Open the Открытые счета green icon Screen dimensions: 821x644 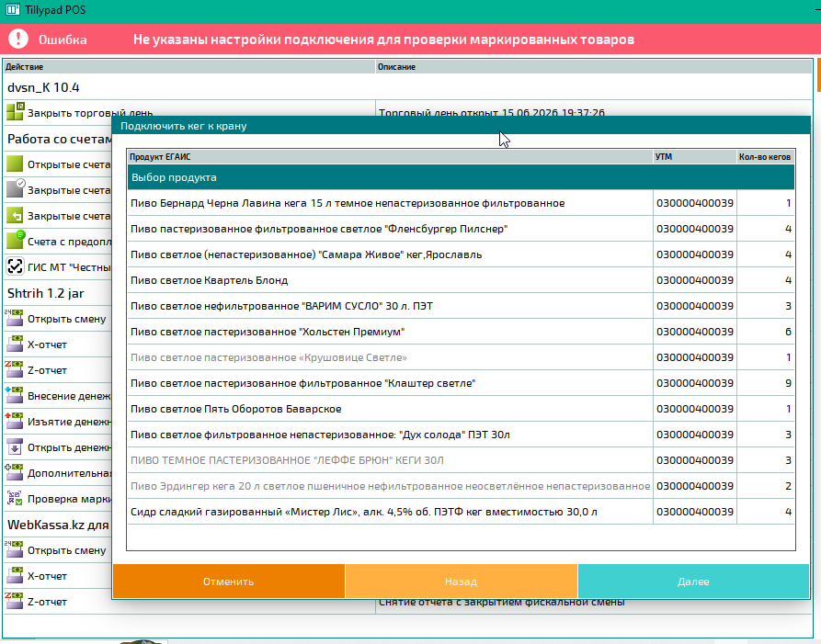click(15, 164)
